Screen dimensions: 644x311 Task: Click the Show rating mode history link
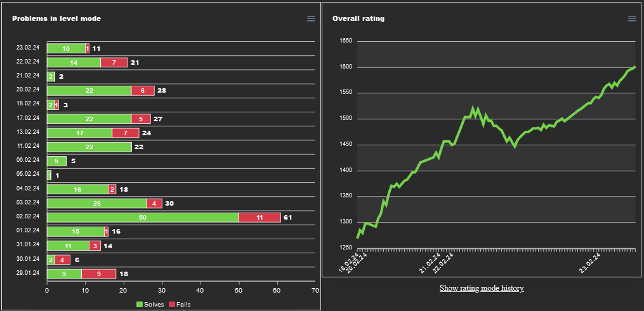click(482, 288)
